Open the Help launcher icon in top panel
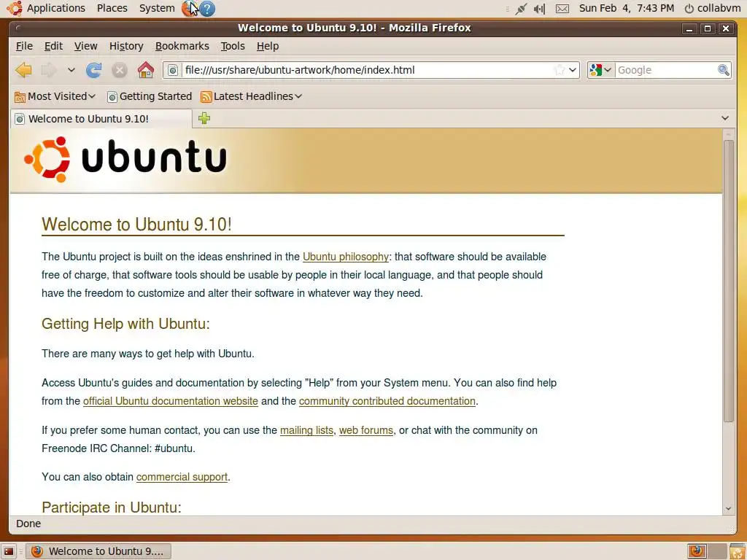 click(207, 9)
